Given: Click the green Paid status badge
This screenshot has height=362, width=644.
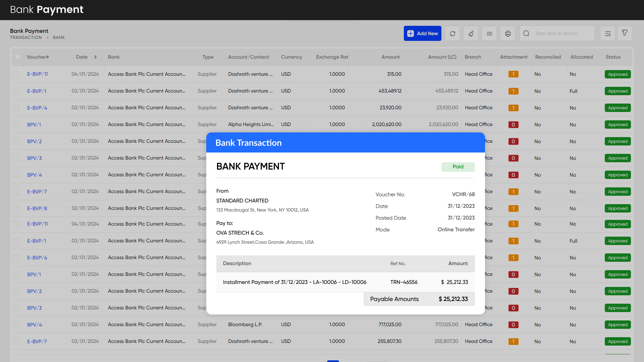Looking at the screenshot, I should pos(458,167).
